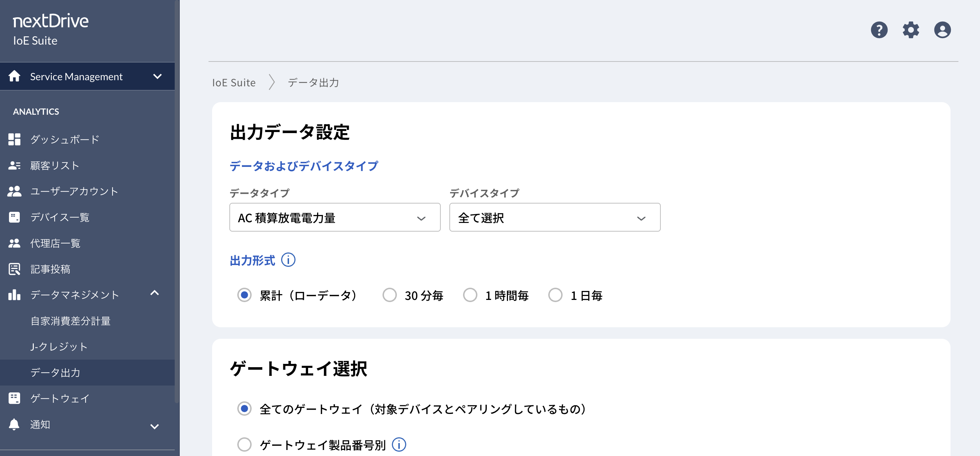This screenshot has height=456, width=980.
Task: Click the 出力データ設定 heading
Action: (289, 132)
